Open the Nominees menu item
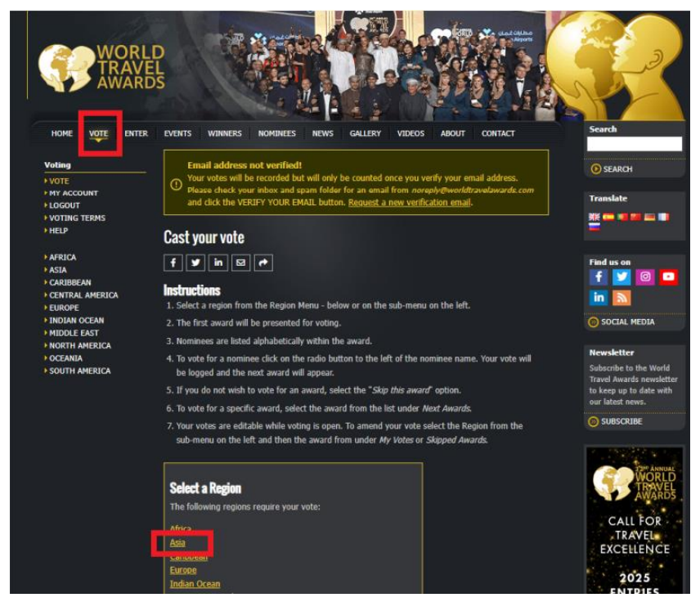The height and width of the screenshot is (602, 700). 276,133
